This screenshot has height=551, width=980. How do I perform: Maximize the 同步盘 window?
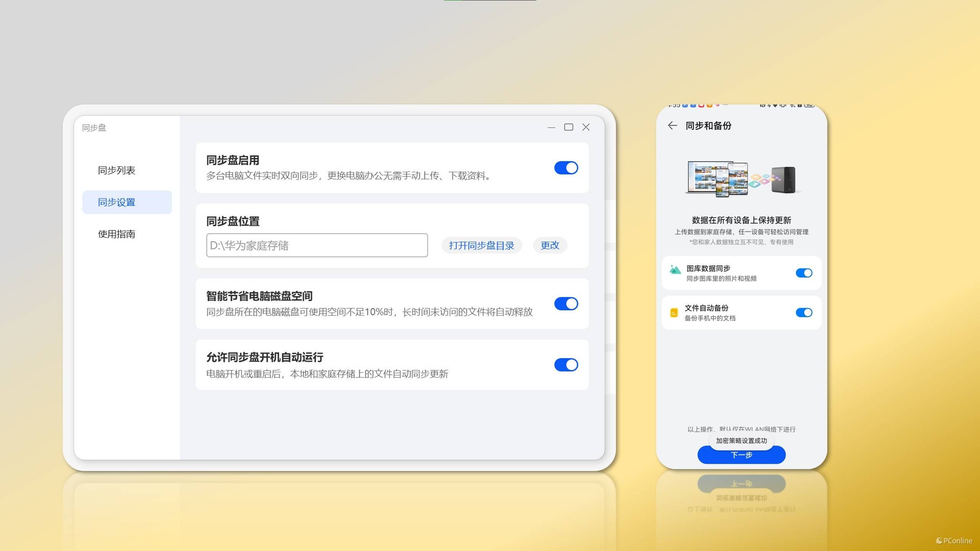pos(568,127)
